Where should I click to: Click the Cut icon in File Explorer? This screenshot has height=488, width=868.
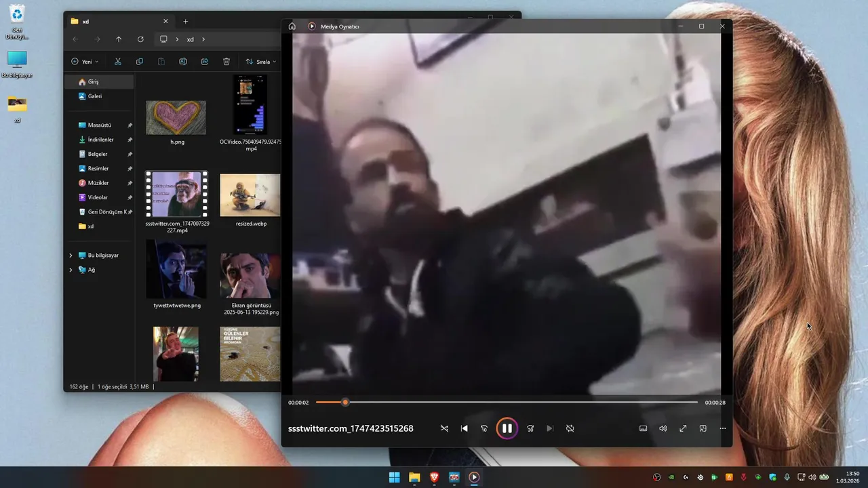click(118, 62)
